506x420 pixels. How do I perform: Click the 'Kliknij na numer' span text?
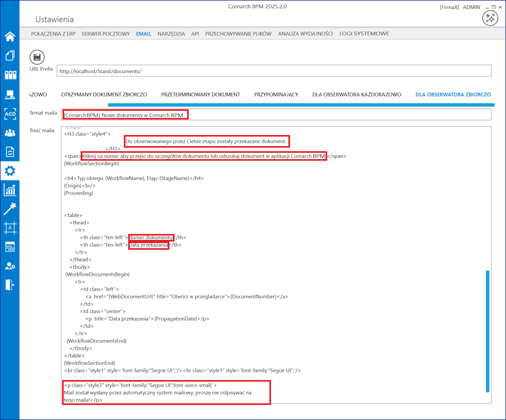point(204,156)
